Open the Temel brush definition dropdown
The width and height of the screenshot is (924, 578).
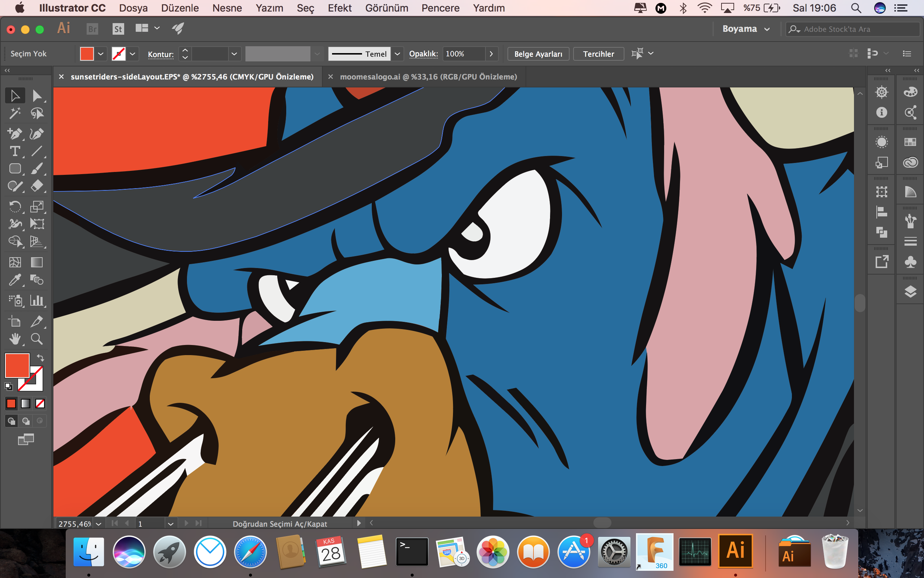coord(397,54)
